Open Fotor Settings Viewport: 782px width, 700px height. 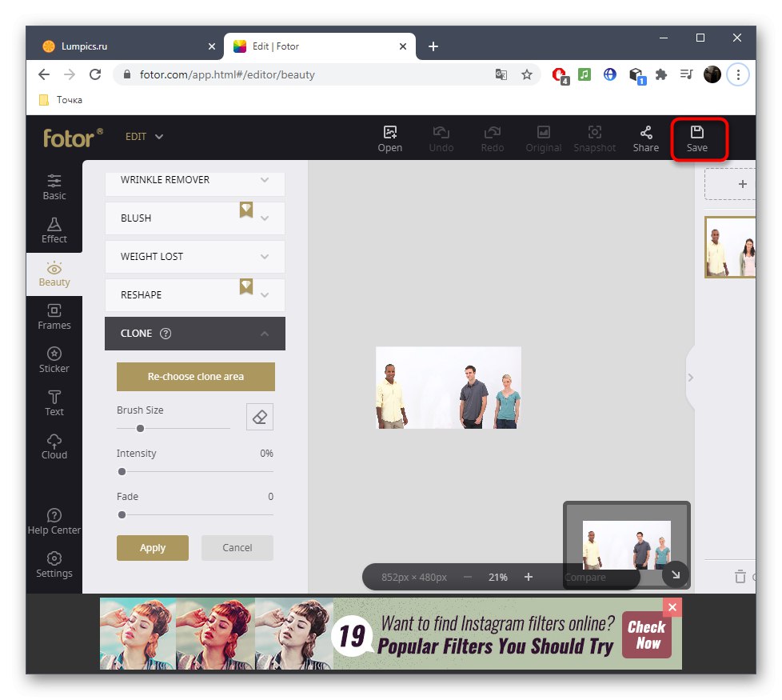click(54, 565)
